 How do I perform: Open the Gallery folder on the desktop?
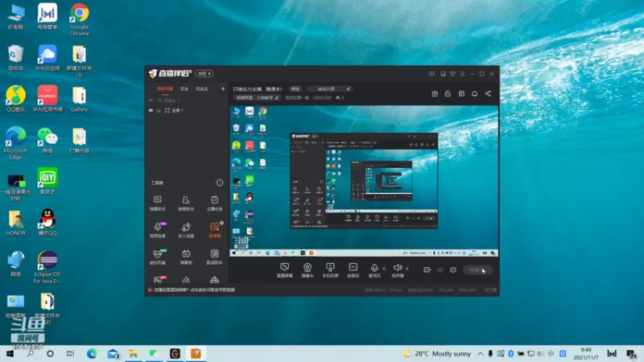tap(79, 99)
